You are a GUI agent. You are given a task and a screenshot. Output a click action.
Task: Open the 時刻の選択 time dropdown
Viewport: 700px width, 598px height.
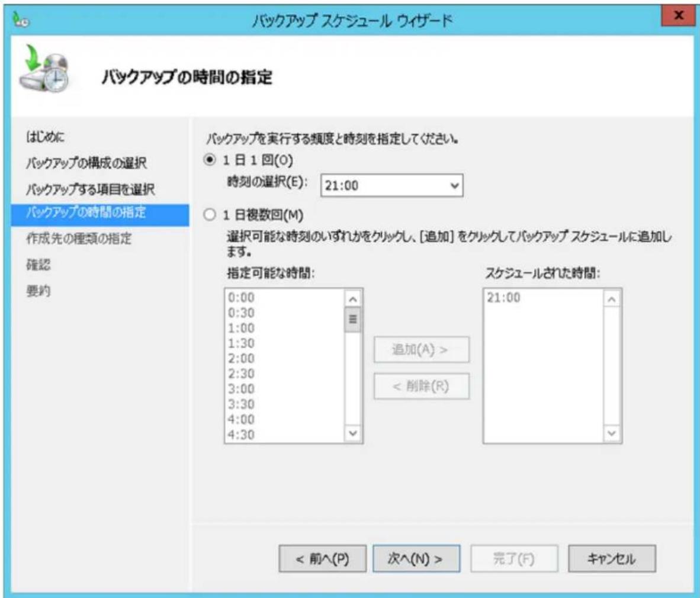[391, 185]
